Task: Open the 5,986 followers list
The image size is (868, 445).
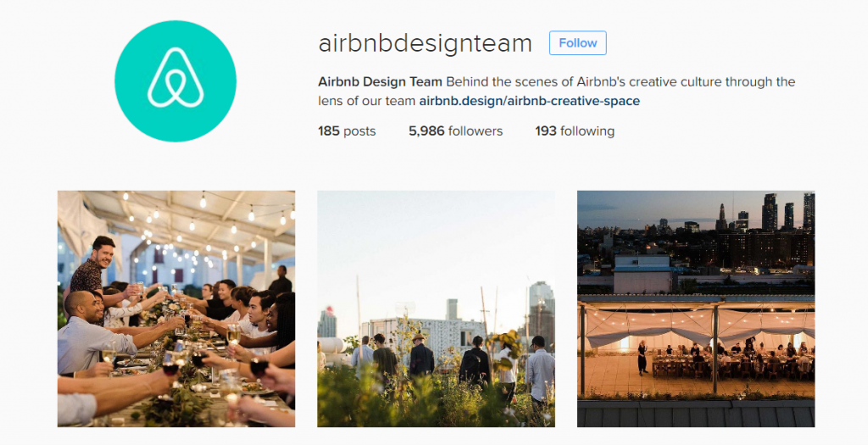Action: (455, 131)
